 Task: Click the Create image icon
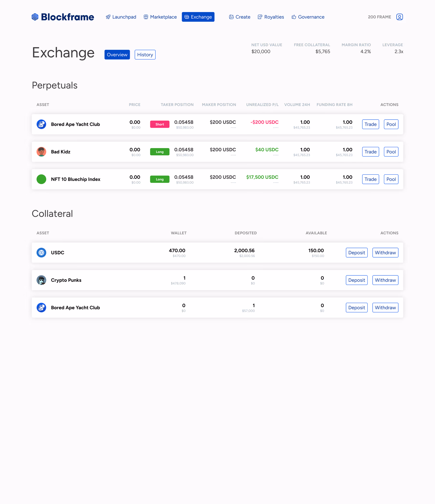coord(231,17)
